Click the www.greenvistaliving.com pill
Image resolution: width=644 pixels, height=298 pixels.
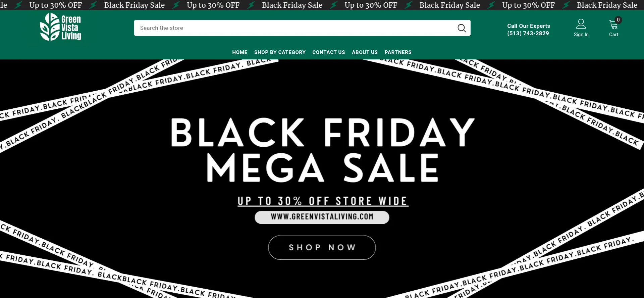(322, 217)
